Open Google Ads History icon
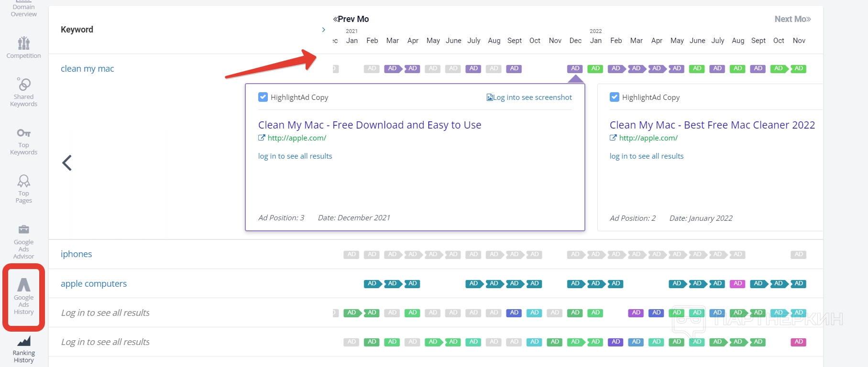Viewport: 868px width, 367px height. tap(23, 285)
